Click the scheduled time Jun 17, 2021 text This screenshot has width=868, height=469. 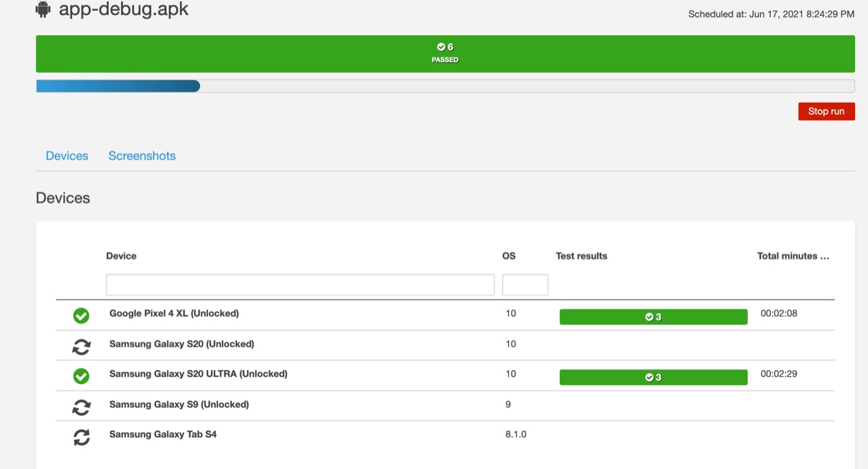pyautogui.click(x=772, y=14)
